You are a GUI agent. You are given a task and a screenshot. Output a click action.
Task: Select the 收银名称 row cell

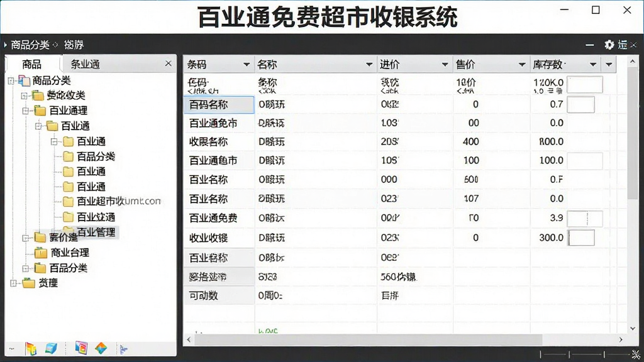coord(219,142)
